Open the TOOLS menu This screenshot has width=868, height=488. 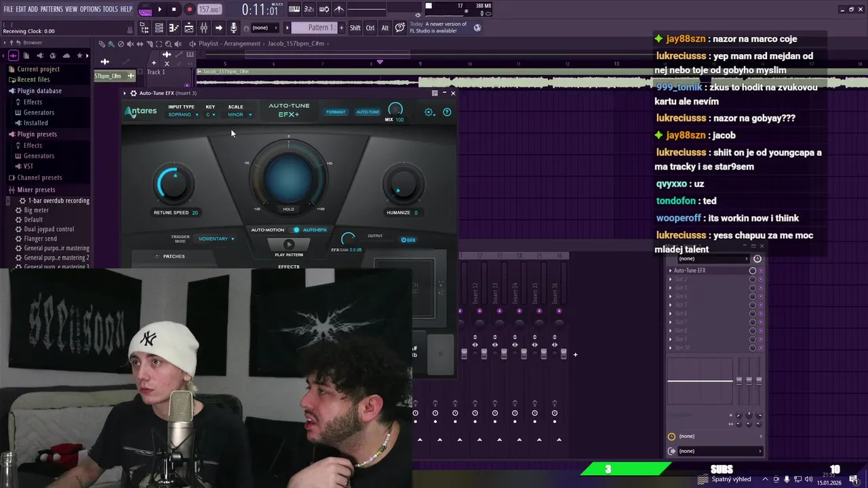coord(110,9)
